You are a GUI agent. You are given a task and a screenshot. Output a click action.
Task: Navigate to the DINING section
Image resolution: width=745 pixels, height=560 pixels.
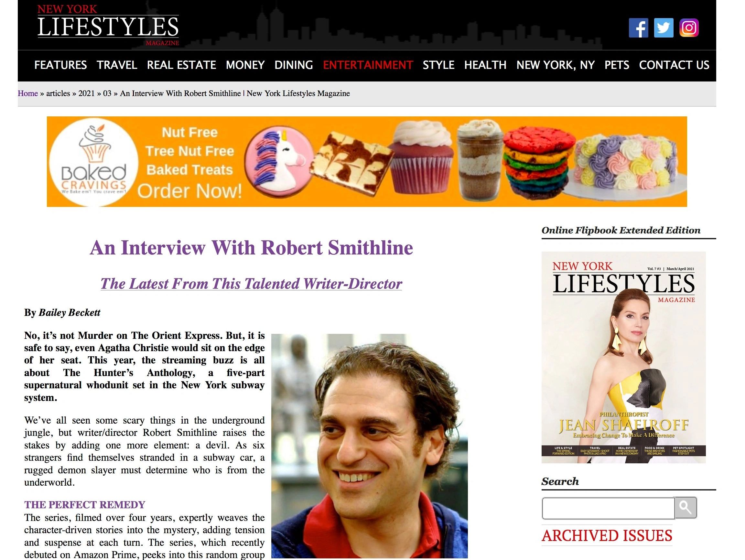[x=294, y=65]
